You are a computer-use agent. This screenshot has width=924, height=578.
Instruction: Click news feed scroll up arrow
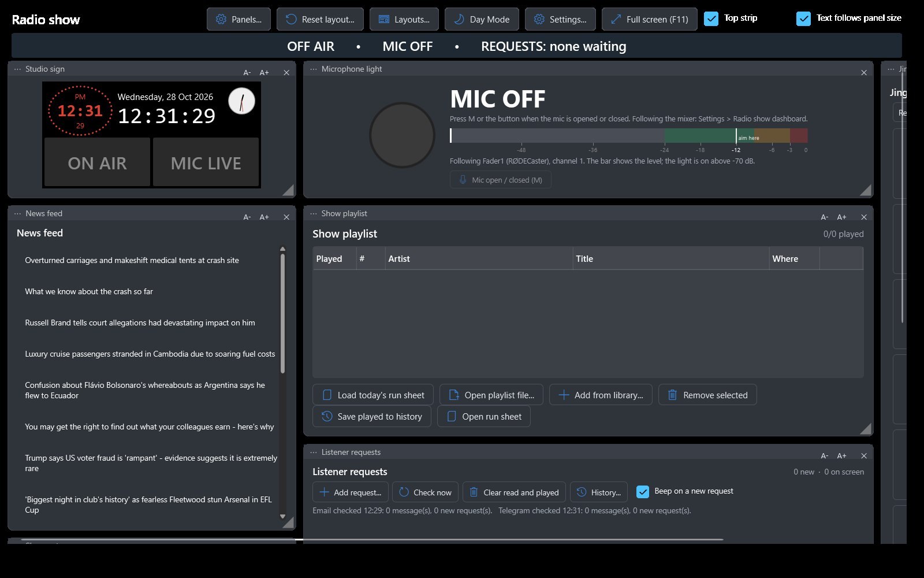click(282, 249)
